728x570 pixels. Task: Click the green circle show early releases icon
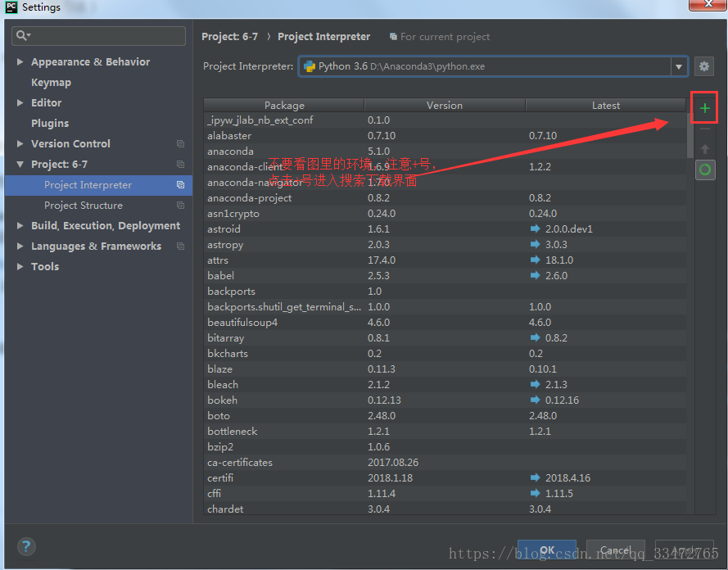pos(705,170)
